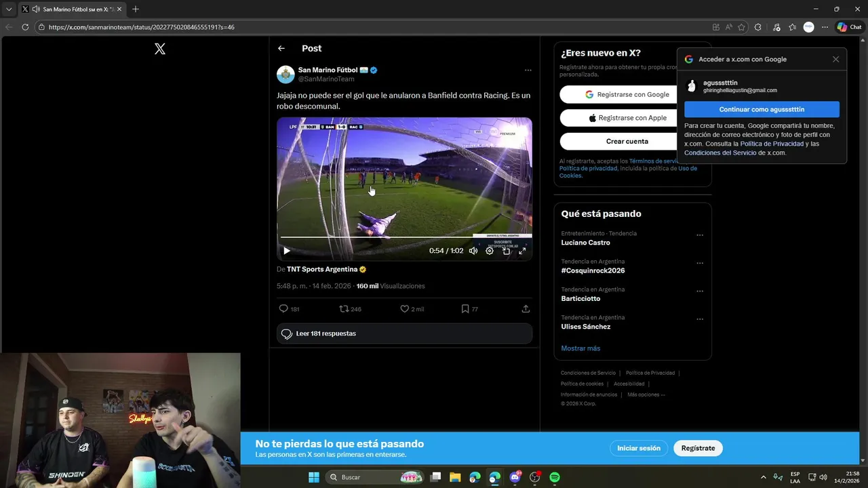Play the video in the tweet
The height and width of the screenshot is (488, 868).
[286, 251]
